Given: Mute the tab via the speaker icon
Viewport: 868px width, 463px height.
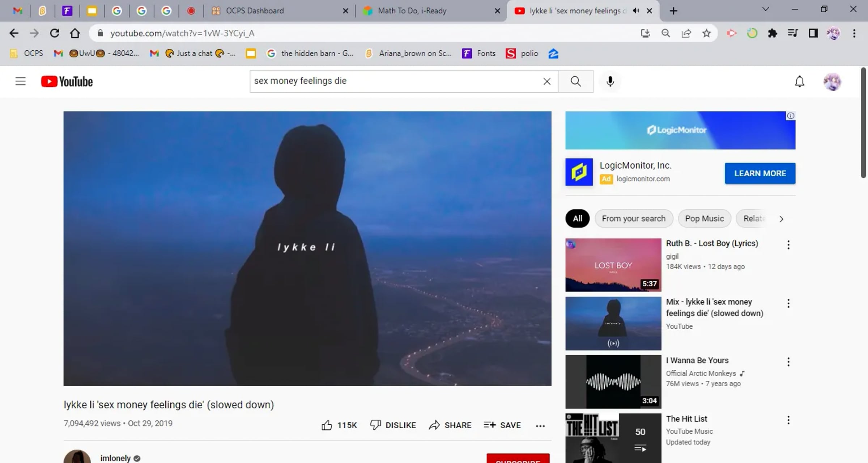Looking at the screenshot, I should coord(636,11).
